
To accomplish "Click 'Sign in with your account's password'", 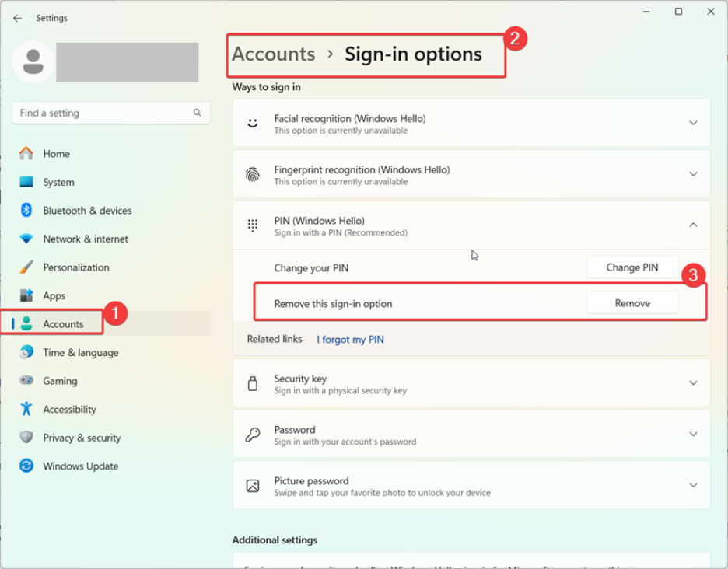I will tap(345, 442).
